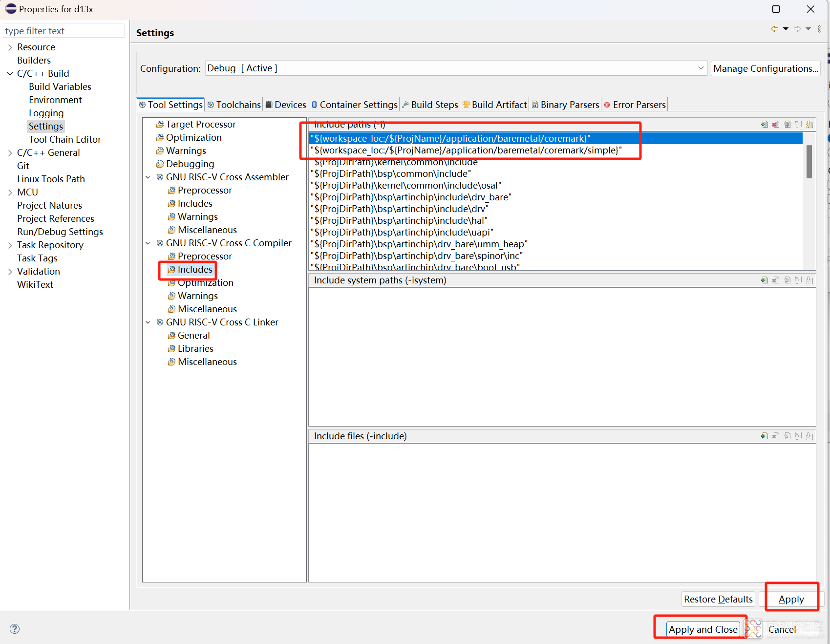Switch to the Toolchains tab
This screenshot has height=644, width=830.
pyautogui.click(x=234, y=105)
